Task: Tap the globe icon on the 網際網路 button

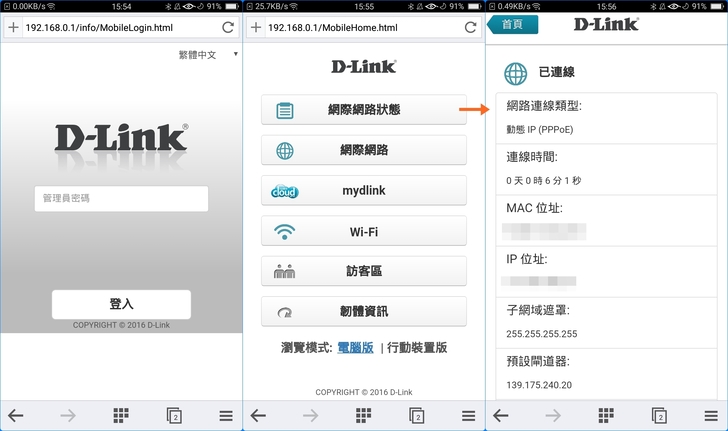Action: (285, 151)
